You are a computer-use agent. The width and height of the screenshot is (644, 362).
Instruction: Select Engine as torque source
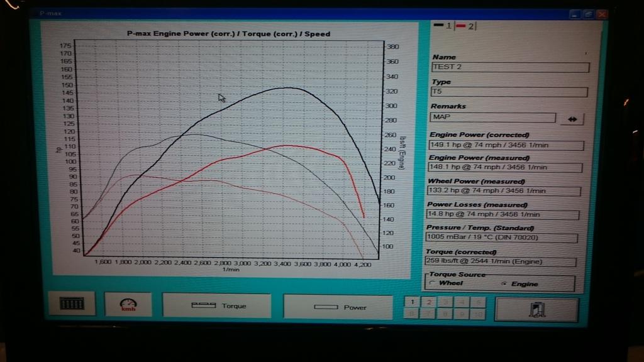[520, 283]
